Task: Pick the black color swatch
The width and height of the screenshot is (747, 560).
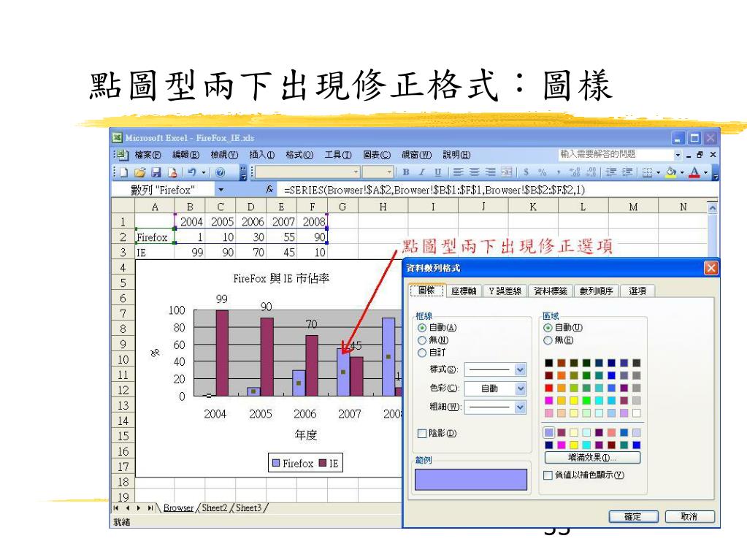Action: tap(549, 363)
